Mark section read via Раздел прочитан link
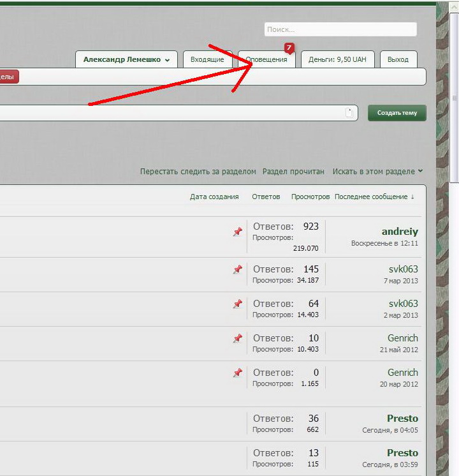Viewport: 459px width, 476px height. point(293,172)
